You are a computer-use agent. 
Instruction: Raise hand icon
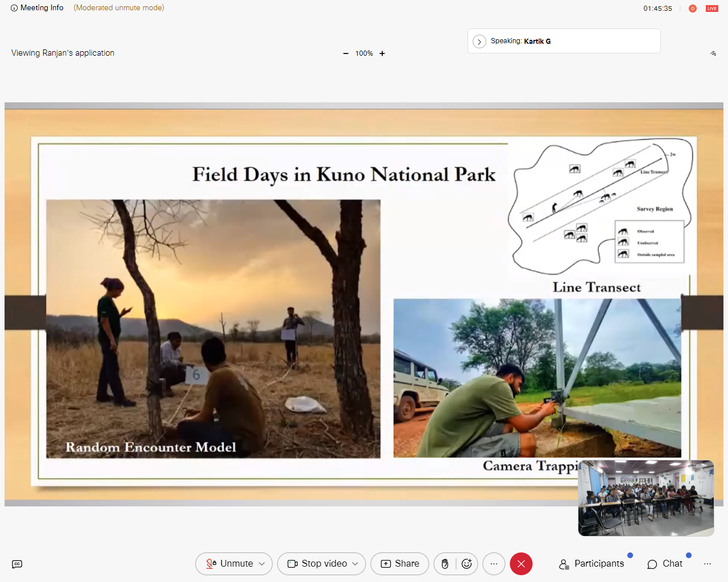tap(445, 564)
